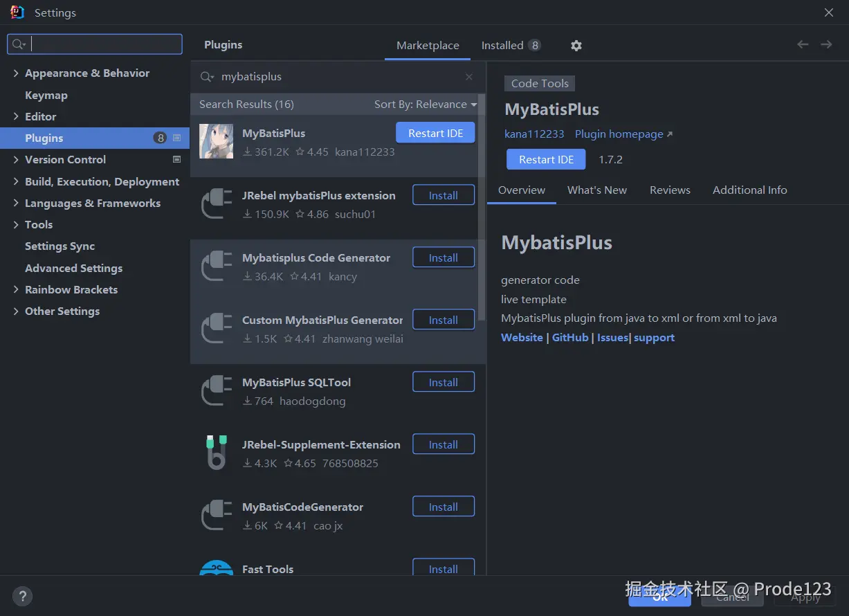
Task: Click the Mybatisplus Code Generator plug icon
Action: tap(216, 266)
